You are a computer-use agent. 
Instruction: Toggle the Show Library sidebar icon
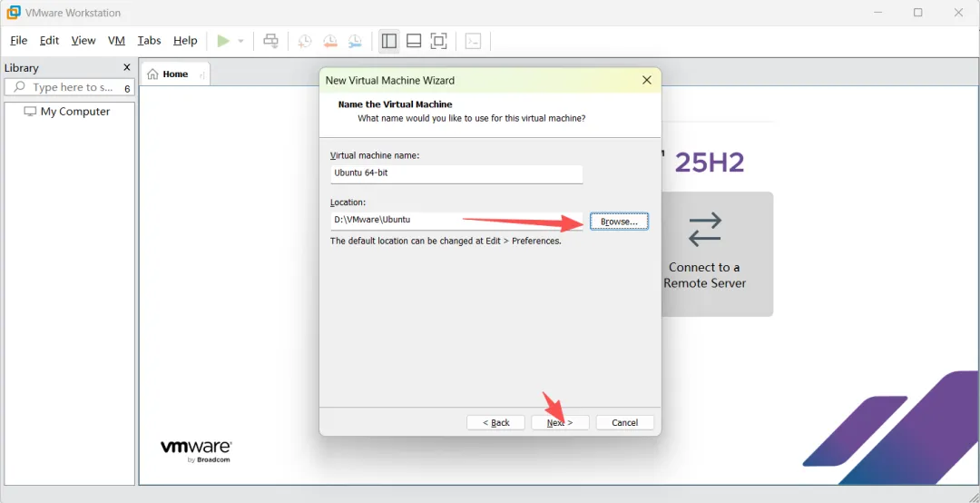388,41
